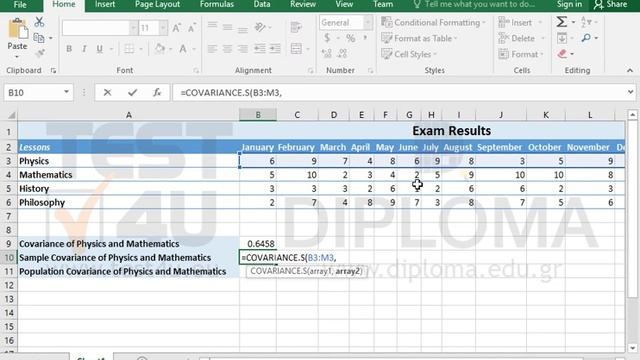Click Decrease Decimal icon
Image resolution: width=640 pixels, height=360 pixels.
[x=342, y=53]
